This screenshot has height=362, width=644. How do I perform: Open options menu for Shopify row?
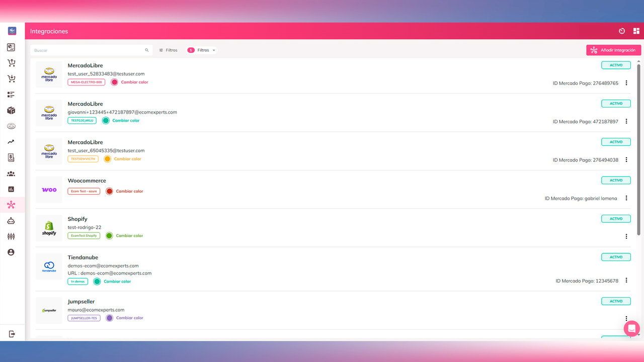pos(626,236)
